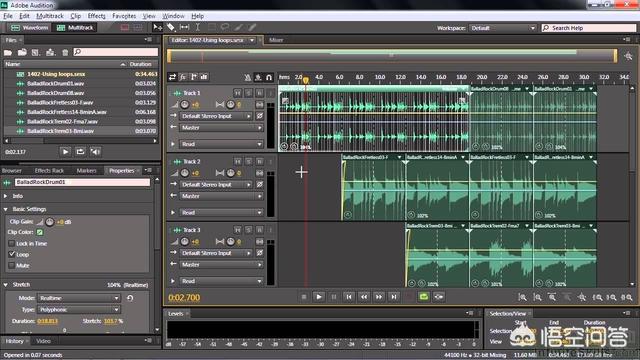Select the Razor tool in toolbar
This screenshot has width=640, height=360.
171,27
